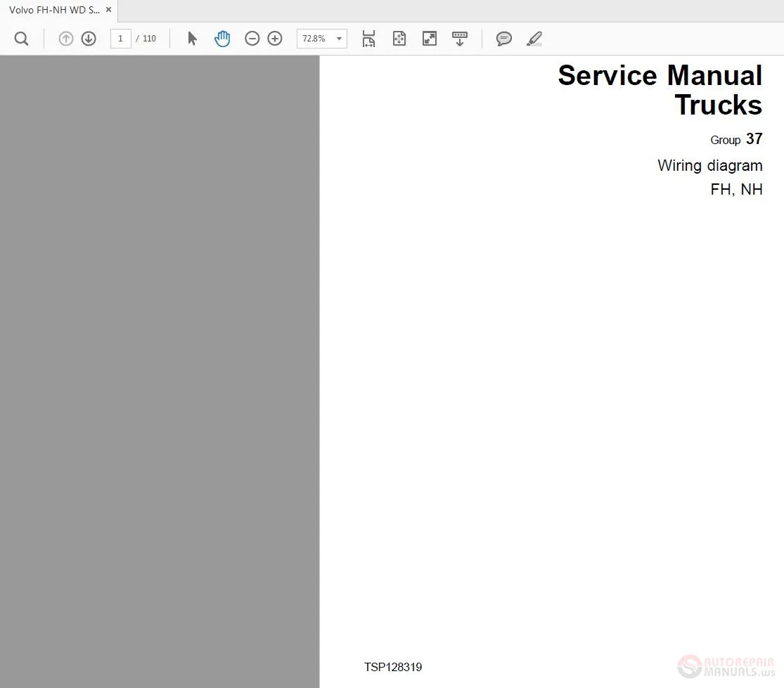784x688 pixels.
Task: Fit one full page icon
Action: (399, 39)
